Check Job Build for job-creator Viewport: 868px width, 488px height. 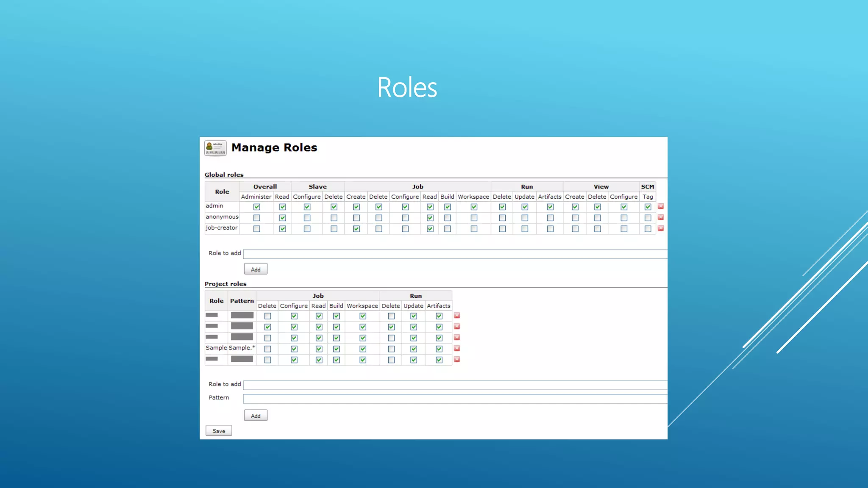click(x=448, y=229)
